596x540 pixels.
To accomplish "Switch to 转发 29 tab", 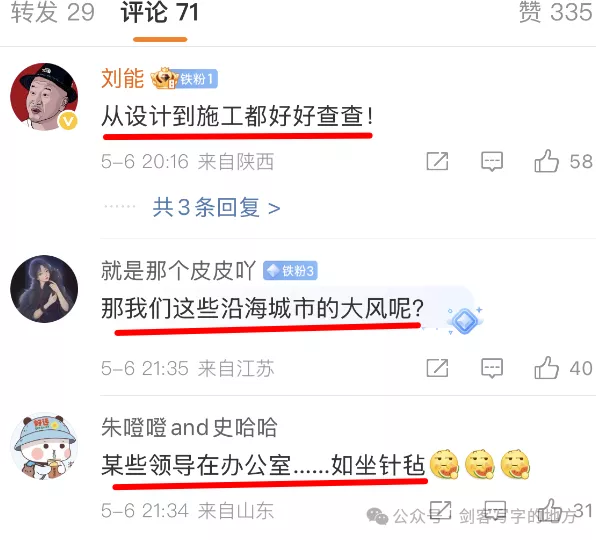I will click(52, 12).
